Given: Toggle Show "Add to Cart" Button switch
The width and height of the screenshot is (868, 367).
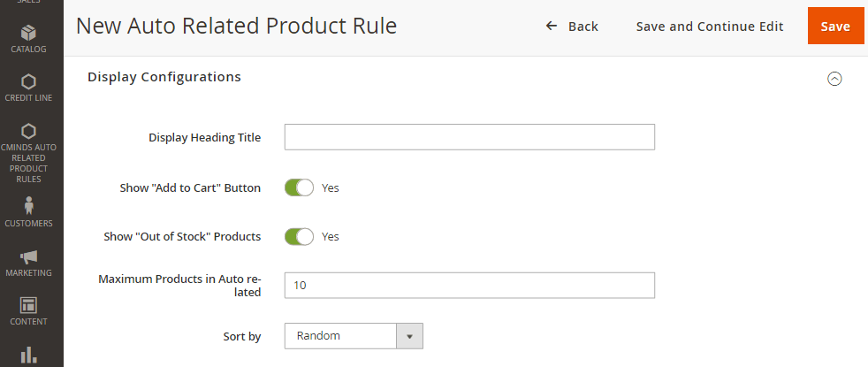Looking at the screenshot, I should pyautogui.click(x=300, y=187).
